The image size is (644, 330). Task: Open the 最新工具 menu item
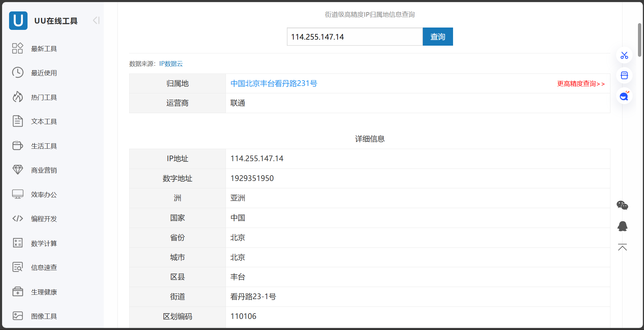coord(44,49)
